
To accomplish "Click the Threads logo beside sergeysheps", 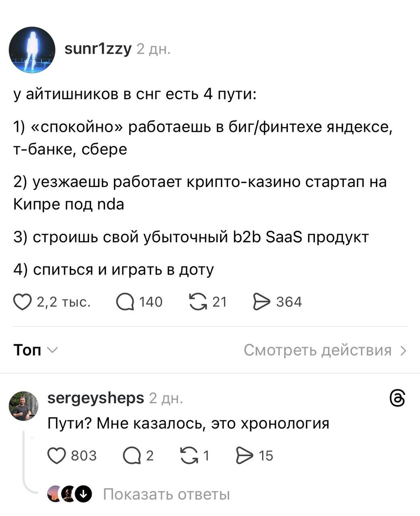I will coord(397,398).
